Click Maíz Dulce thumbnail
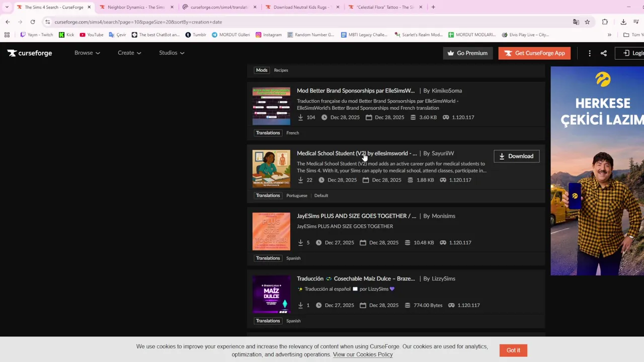 pos(271,294)
